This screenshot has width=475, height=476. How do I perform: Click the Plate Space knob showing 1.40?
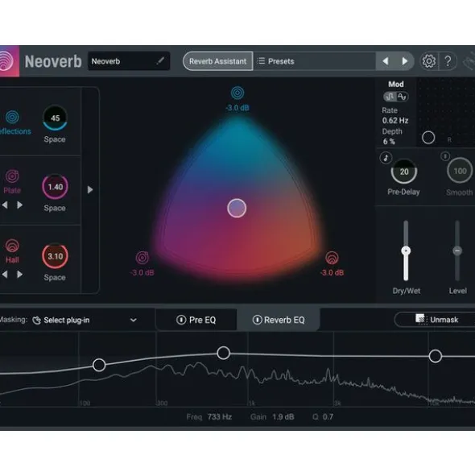(x=55, y=187)
